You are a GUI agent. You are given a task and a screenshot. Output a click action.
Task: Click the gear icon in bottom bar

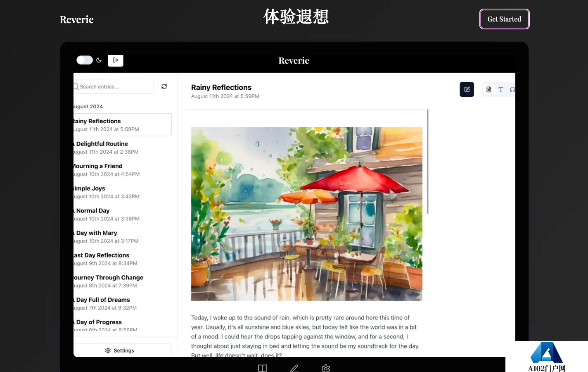326,368
